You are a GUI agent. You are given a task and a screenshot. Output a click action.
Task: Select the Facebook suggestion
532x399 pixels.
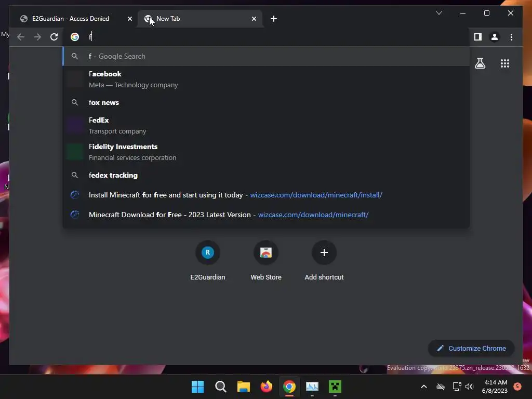(x=266, y=79)
